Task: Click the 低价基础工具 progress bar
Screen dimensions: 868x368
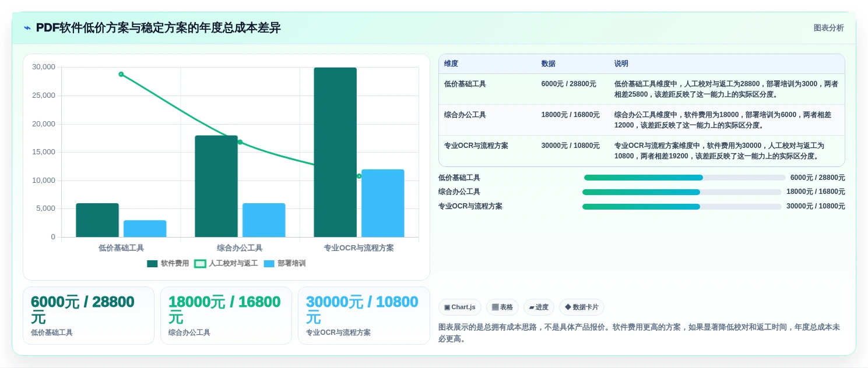Action: click(x=685, y=178)
